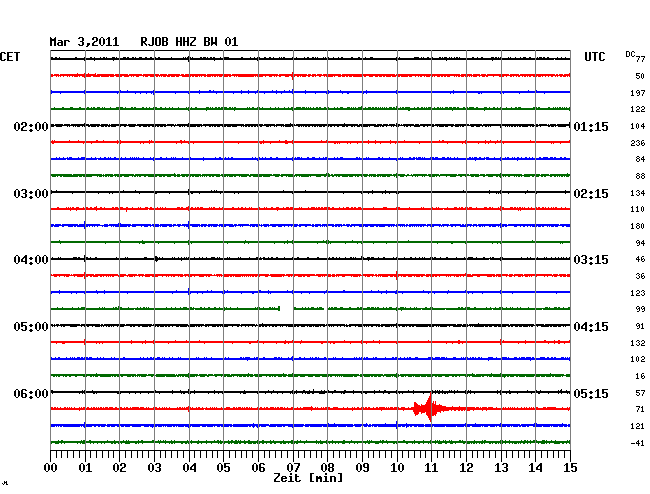Select DC offset value 134

tap(638, 193)
